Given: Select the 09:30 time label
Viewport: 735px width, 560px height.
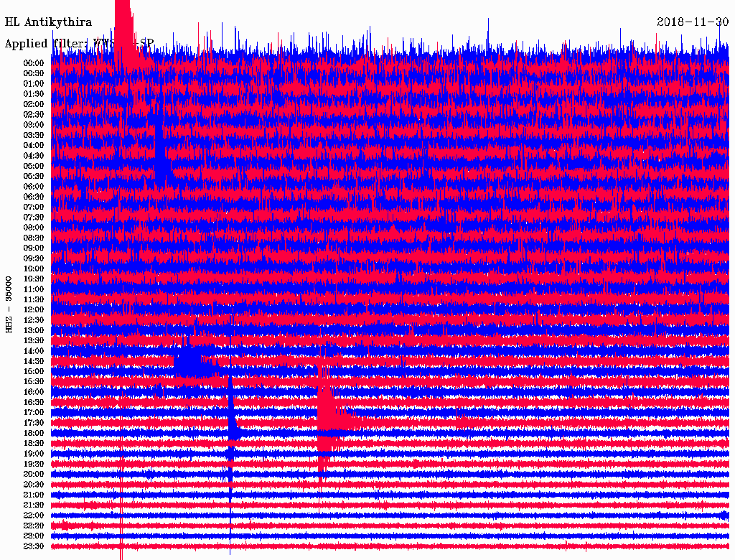Looking at the screenshot, I should point(34,258).
